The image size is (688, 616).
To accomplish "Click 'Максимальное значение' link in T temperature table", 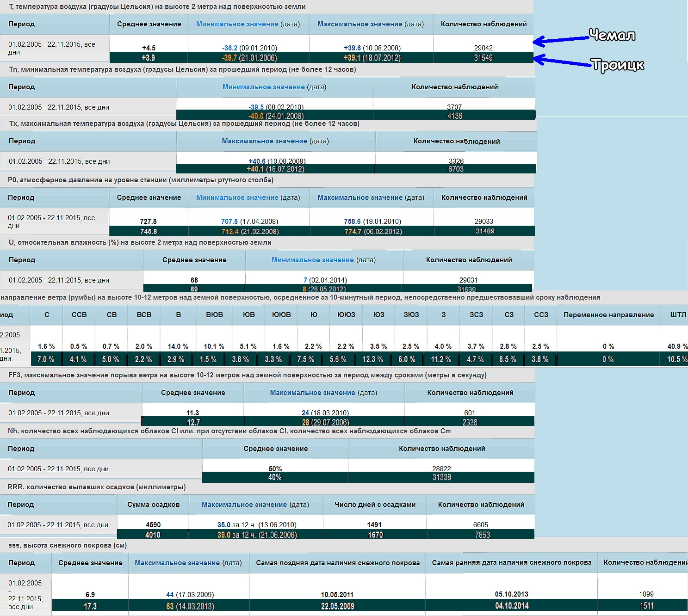I will (x=359, y=24).
